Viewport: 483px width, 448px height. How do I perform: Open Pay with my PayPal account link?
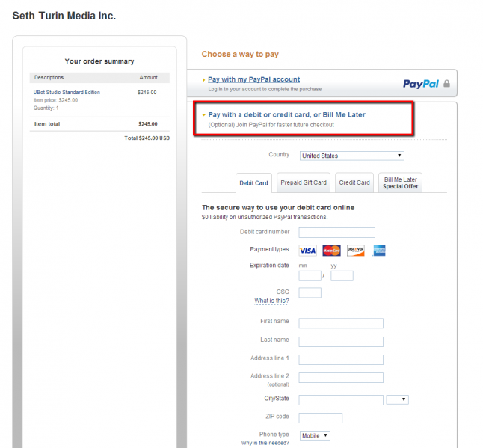point(253,79)
